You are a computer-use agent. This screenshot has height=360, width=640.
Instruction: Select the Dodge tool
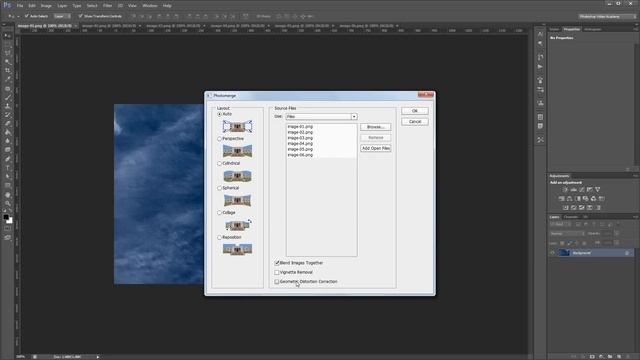[7, 150]
